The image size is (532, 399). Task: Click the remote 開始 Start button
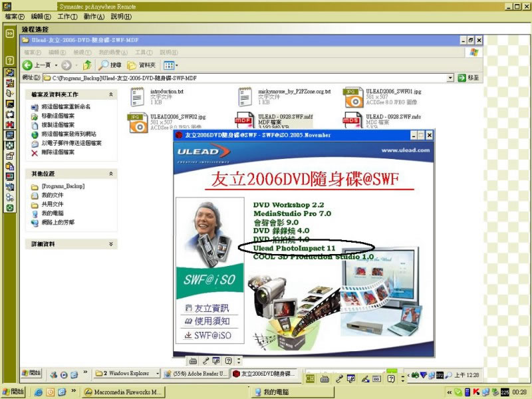pos(31,373)
